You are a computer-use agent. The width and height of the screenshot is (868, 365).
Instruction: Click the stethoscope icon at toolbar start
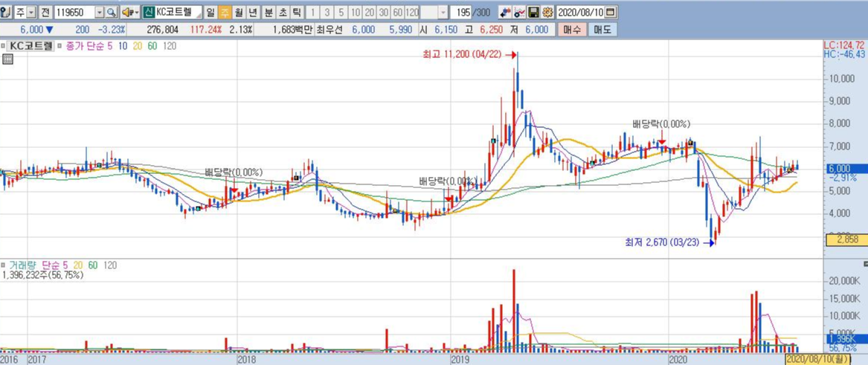pos(6,12)
